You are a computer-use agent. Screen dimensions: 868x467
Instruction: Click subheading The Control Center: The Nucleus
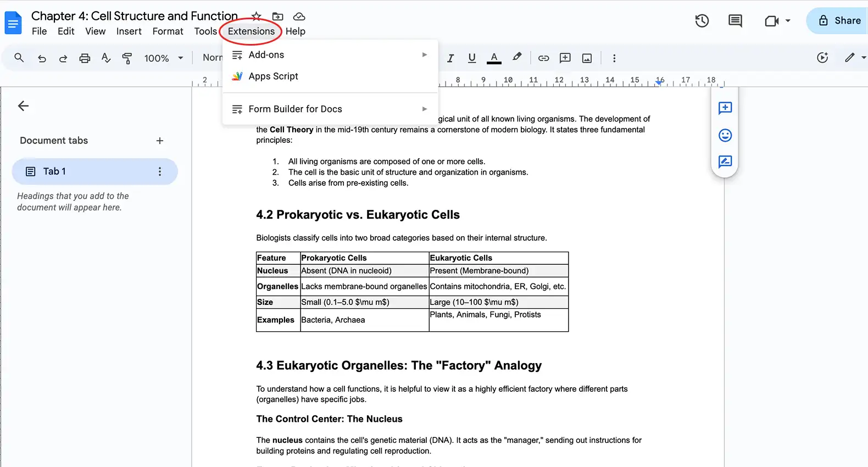pyautogui.click(x=329, y=419)
